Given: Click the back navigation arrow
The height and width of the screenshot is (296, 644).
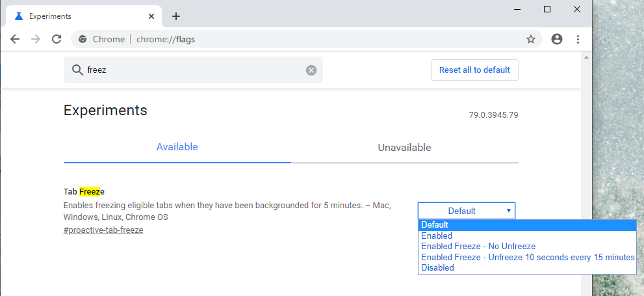Looking at the screenshot, I should (x=15, y=39).
